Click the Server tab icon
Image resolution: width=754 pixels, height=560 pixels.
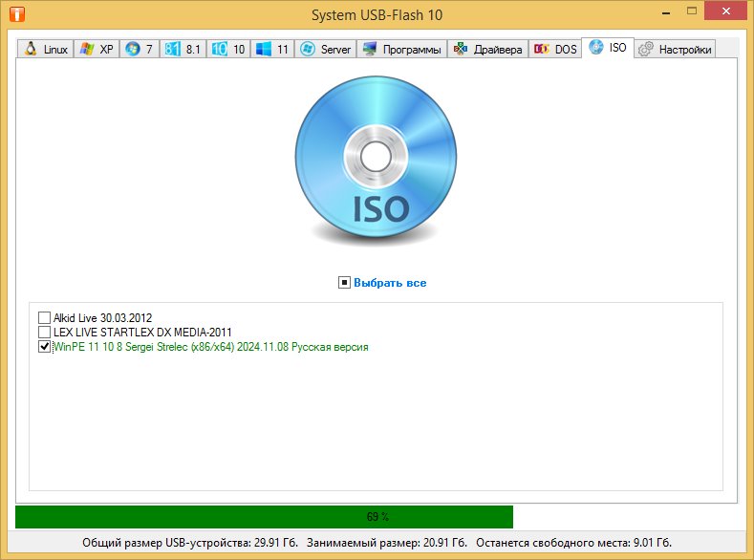coord(308,50)
